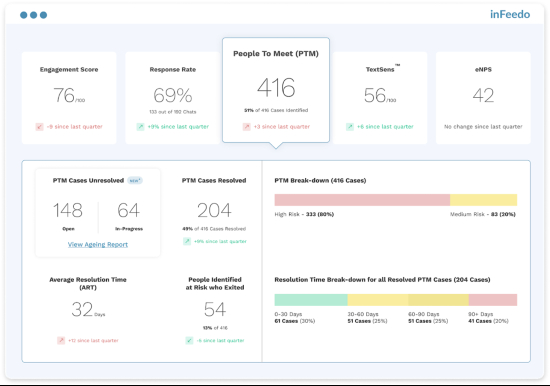Click '61 Cases (30%)' label
The width and height of the screenshot is (550, 386).
[x=295, y=321]
